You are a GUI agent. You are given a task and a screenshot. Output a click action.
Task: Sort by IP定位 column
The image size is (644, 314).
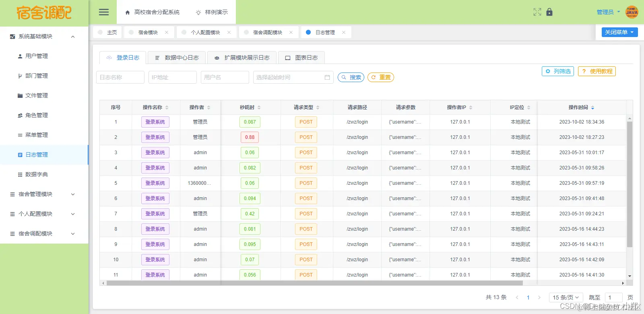tap(529, 107)
